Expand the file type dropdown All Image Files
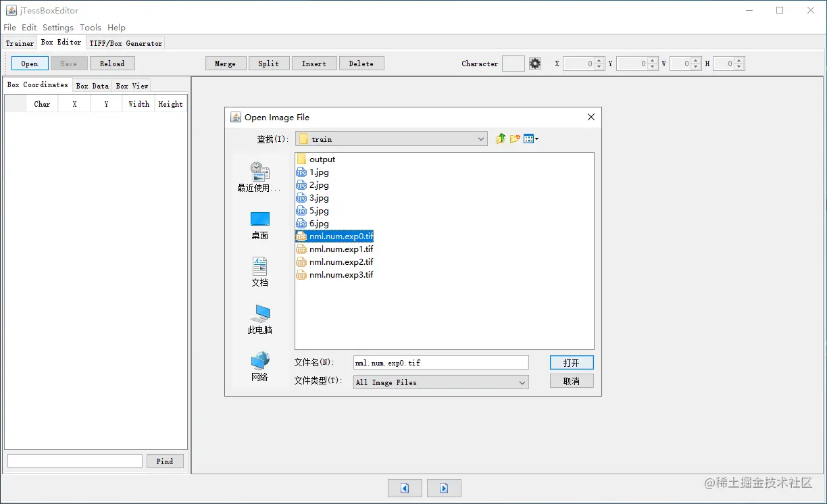 click(522, 382)
